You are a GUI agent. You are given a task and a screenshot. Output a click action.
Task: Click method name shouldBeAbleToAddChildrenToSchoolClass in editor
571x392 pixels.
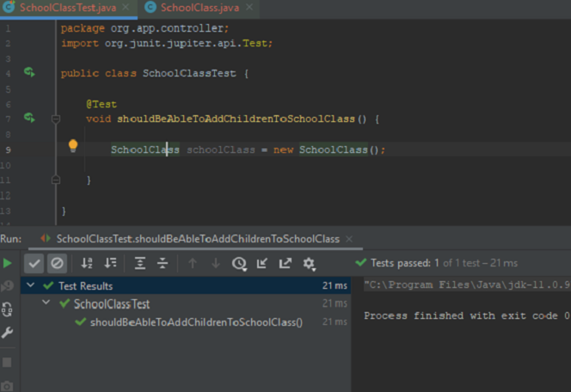(236, 119)
